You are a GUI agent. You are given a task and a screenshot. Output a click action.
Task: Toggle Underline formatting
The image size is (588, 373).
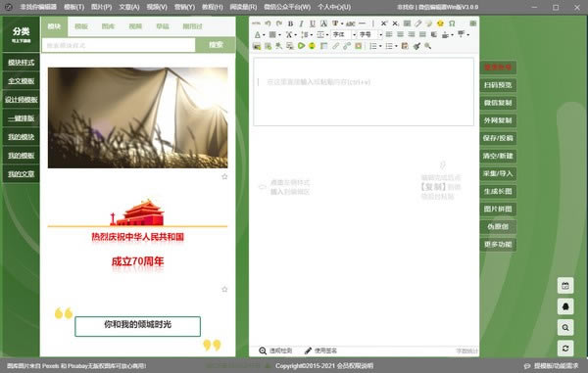point(313,23)
